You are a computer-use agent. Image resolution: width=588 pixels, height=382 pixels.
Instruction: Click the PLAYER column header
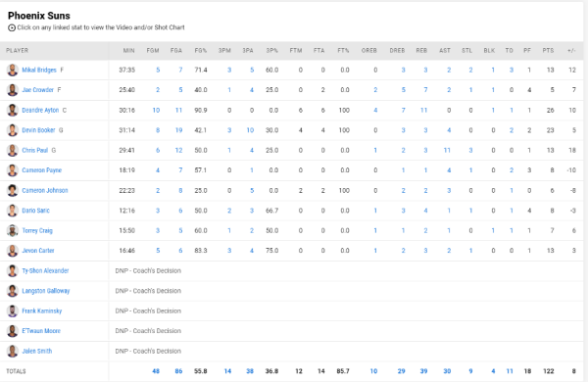[x=17, y=50]
